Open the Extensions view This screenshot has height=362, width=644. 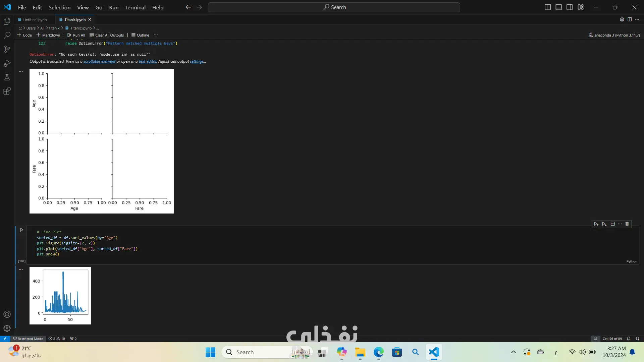(x=7, y=91)
